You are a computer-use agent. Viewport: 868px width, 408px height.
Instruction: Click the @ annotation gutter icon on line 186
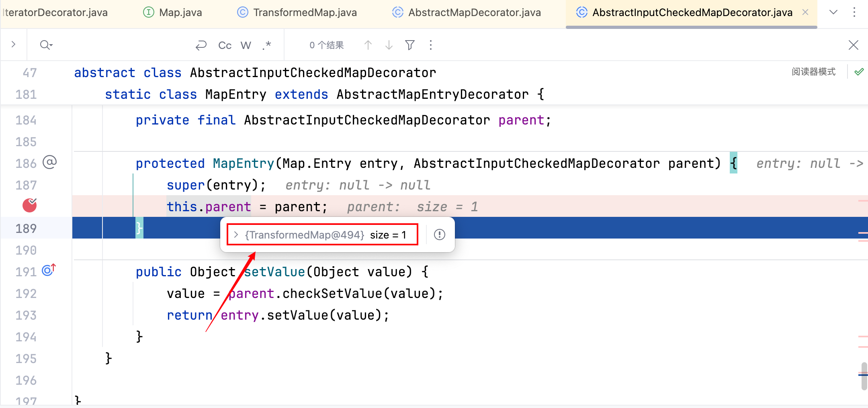[49, 162]
